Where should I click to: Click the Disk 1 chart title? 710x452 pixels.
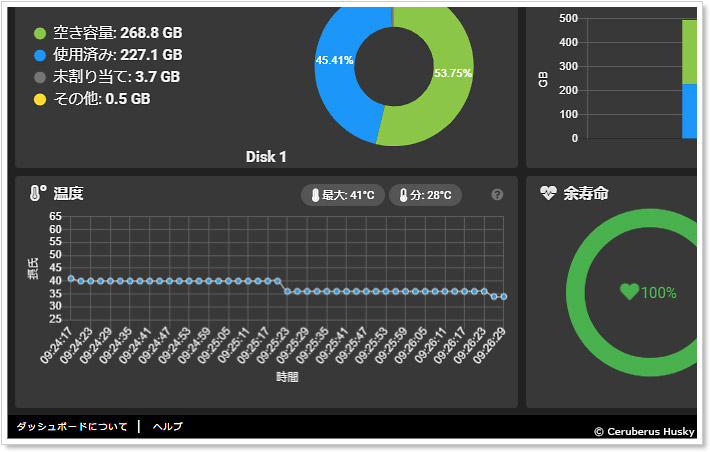tap(266, 157)
